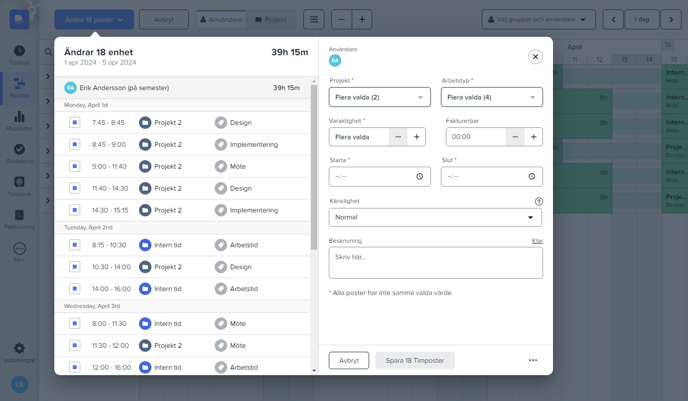Click the Beskrivning text area

click(x=435, y=263)
